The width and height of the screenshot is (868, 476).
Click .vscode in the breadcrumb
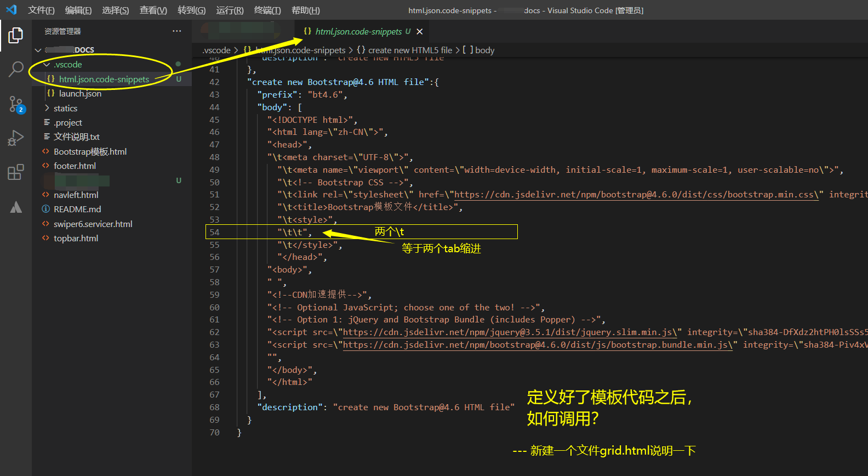[216, 50]
